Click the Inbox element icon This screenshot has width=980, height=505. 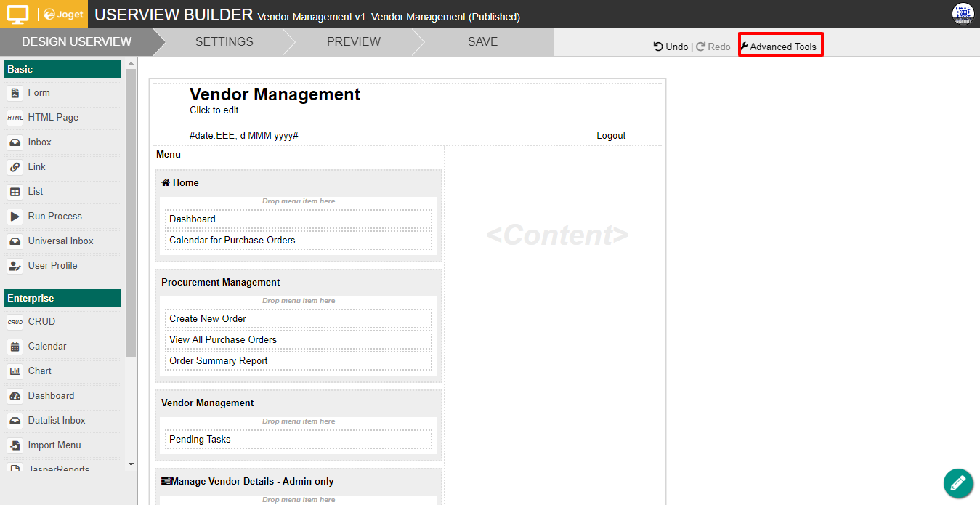(x=15, y=142)
